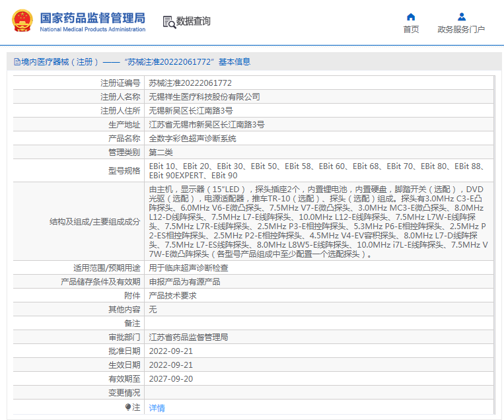
Task: Click the 适用范围/预期用途 label
Action: (107, 268)
